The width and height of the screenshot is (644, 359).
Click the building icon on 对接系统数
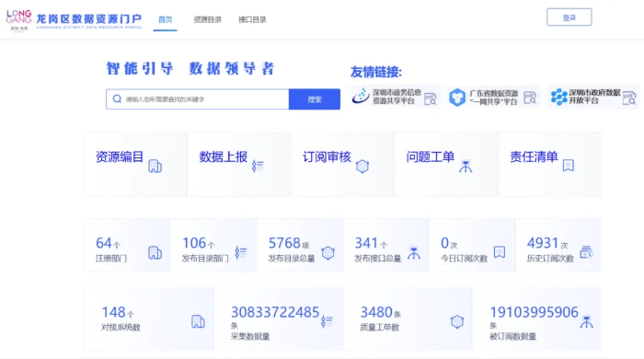point(198,321)
